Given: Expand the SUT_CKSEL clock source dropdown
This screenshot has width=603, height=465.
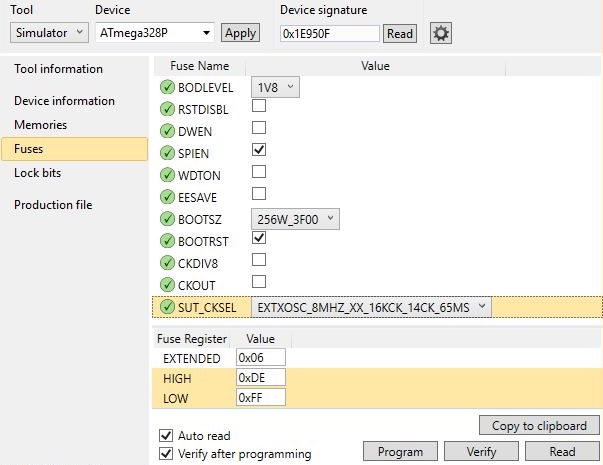Looking at the screenshot, I should pyautogui.click(x=370, y=307).
